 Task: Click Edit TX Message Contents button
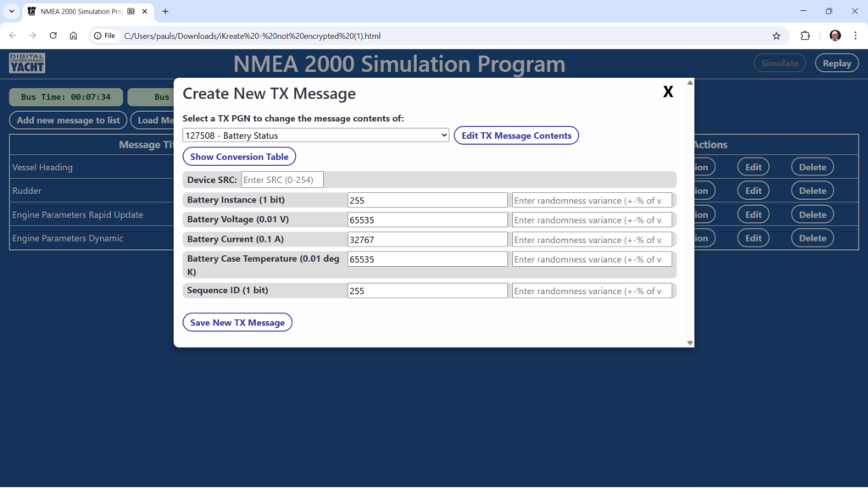[516, 136]
